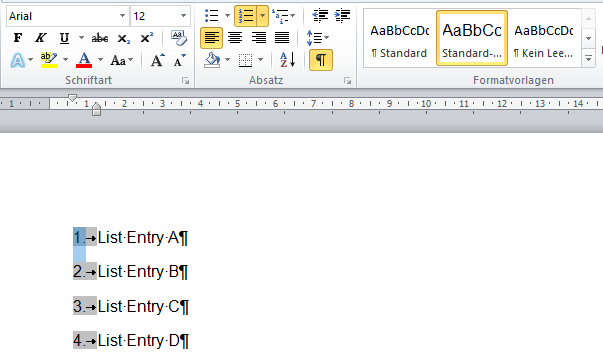The height and width of the screenshot is (364, 603).
Task: Toggle strikethrough formatting
Action: [100, 38]
